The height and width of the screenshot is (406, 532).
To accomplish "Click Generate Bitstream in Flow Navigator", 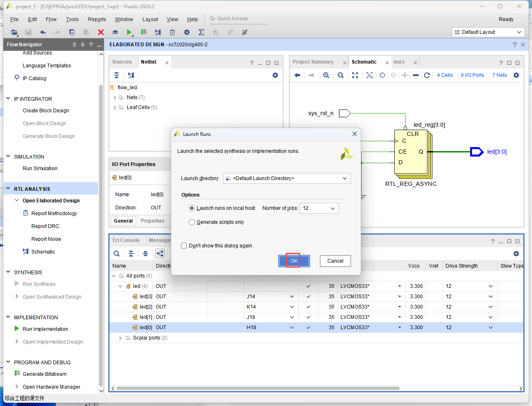I will pos(45,374).
